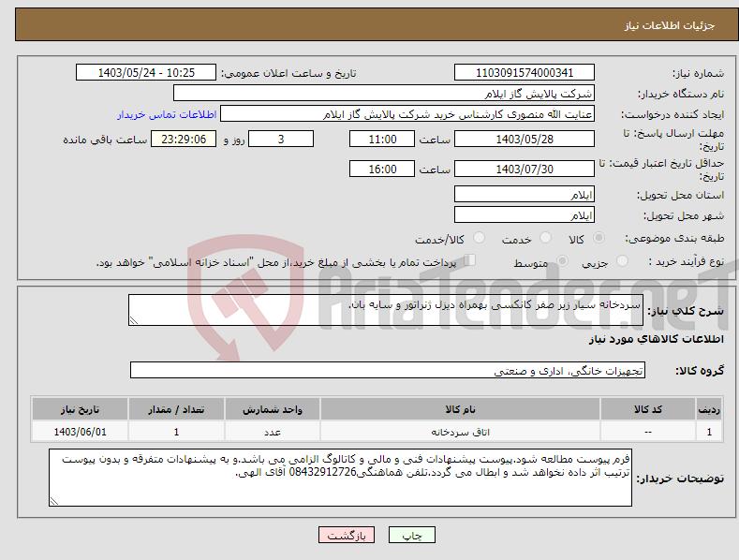Image resolution: width=739 pixels, height=560 pixels.
Task: Click the remaining days field showing 3
Action: [281, 139]
